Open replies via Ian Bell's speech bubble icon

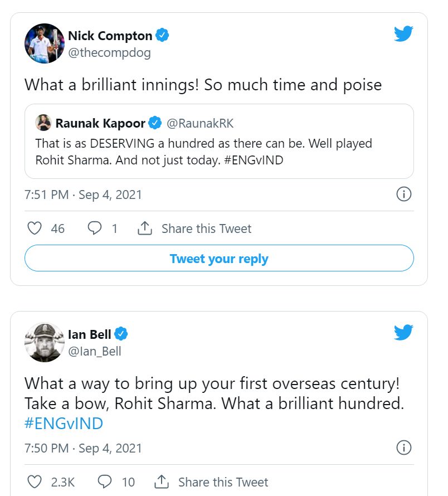coord(105,482)
